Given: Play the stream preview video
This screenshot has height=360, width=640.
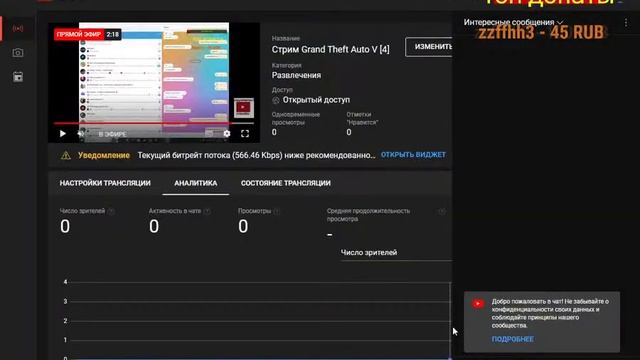Looking at the screenshot, I should 62,133.
